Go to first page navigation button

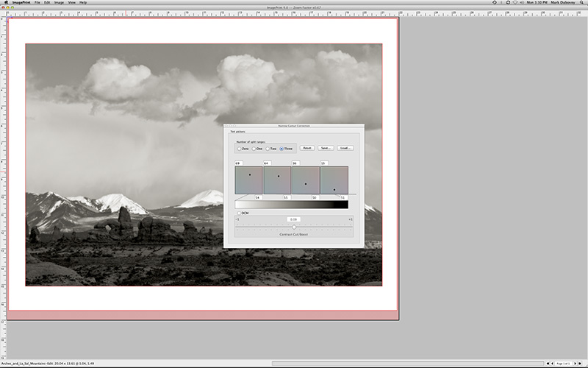point(548,364)
